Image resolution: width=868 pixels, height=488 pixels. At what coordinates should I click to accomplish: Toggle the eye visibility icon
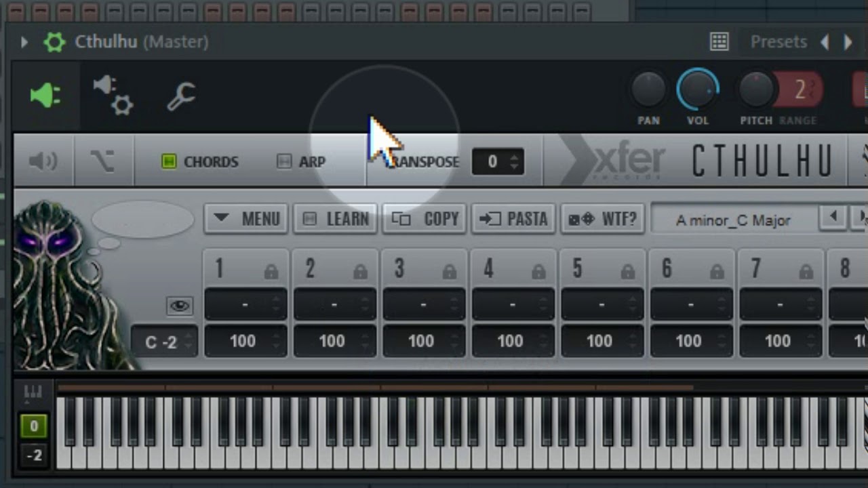point(180,306)
